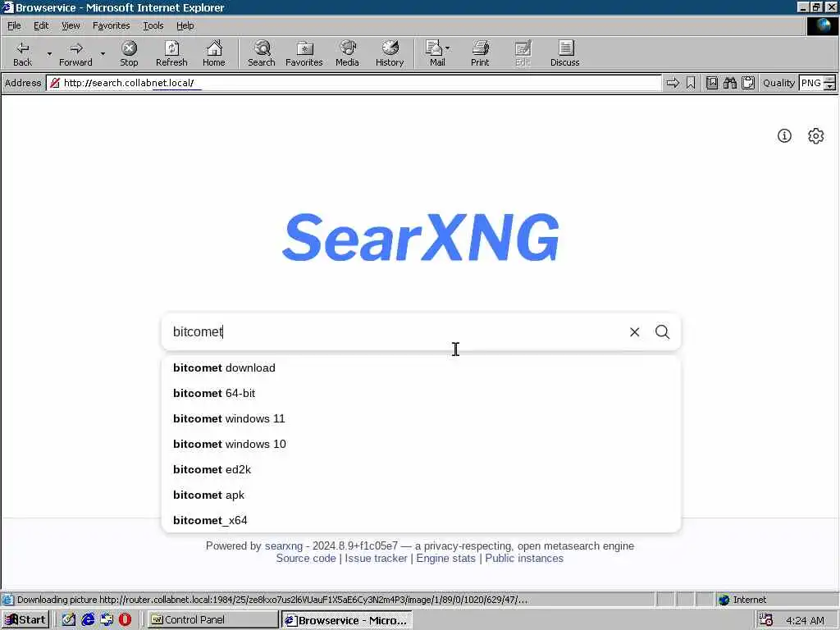The height and width of the screenshot is (630, 840).
Task: Open the Search pane toolbar button
Action: tap(262, 53)
